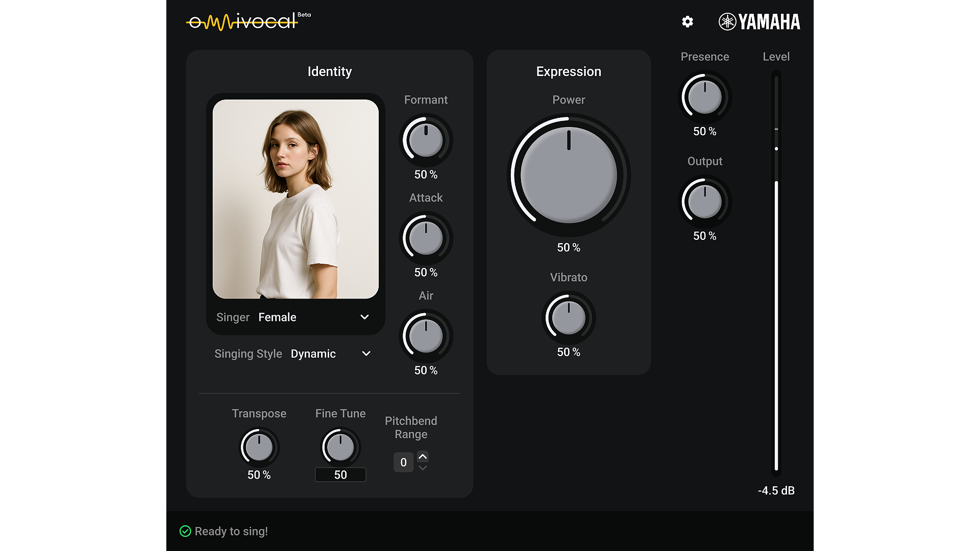Click the Fine Tune knob

click(x=340, y=447)
